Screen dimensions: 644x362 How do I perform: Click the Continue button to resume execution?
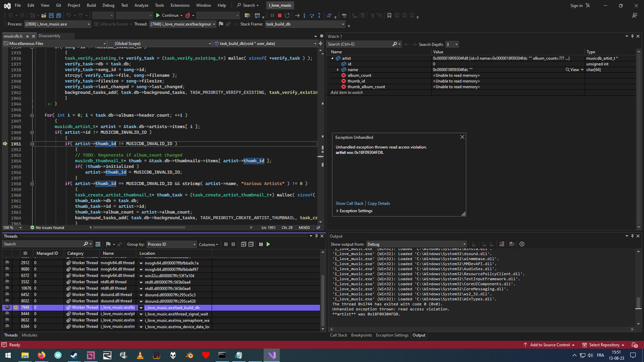click(169, 15)
